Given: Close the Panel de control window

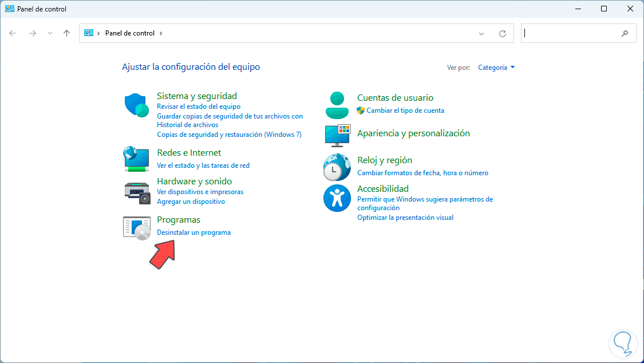Looking at the screenshot, I should (630, 9).
